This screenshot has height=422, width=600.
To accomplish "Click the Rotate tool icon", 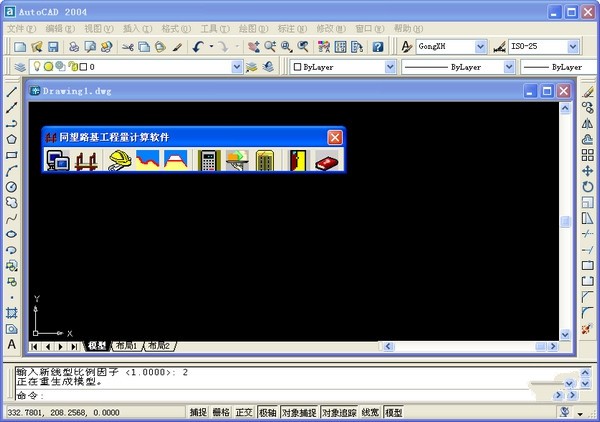I will point(588,187).
